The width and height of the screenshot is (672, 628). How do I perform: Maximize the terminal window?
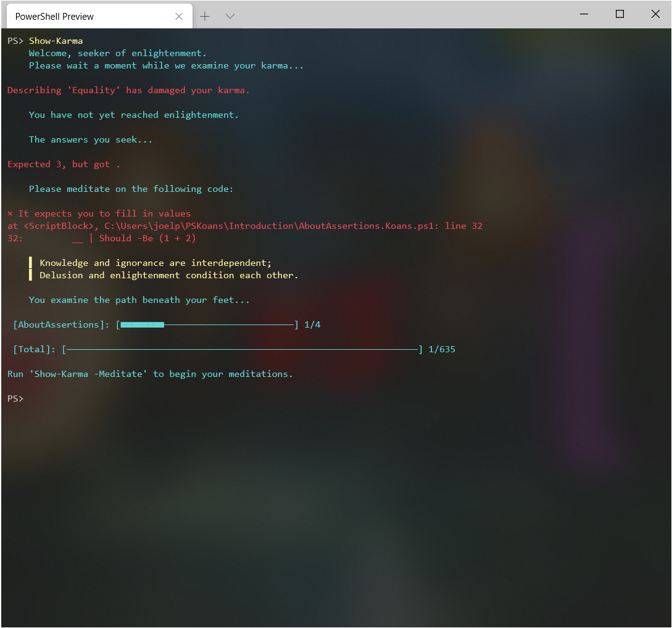620,14
